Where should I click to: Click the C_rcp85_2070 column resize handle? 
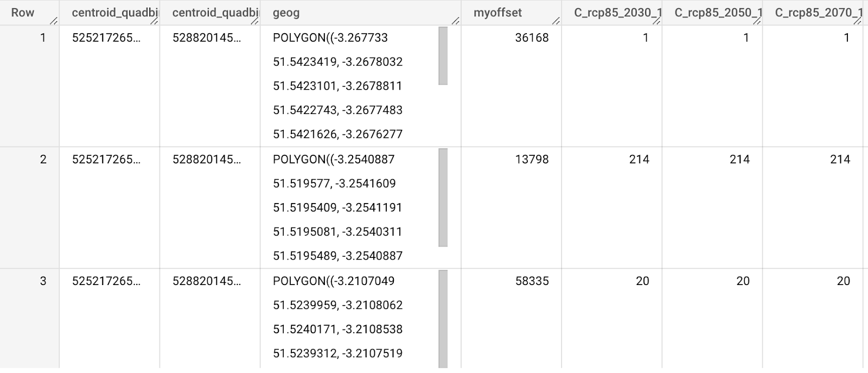click(x=857, y=21)
